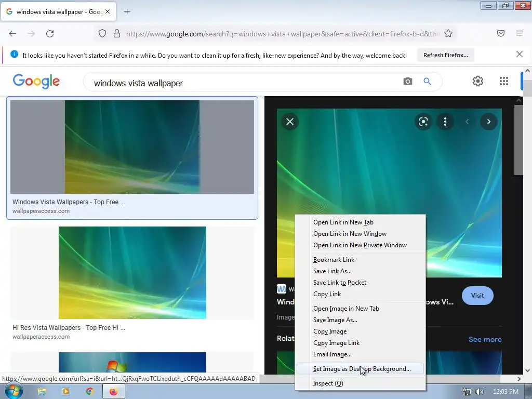Click the padlock site security icon
532x399 pixels.
click(117, 34)
